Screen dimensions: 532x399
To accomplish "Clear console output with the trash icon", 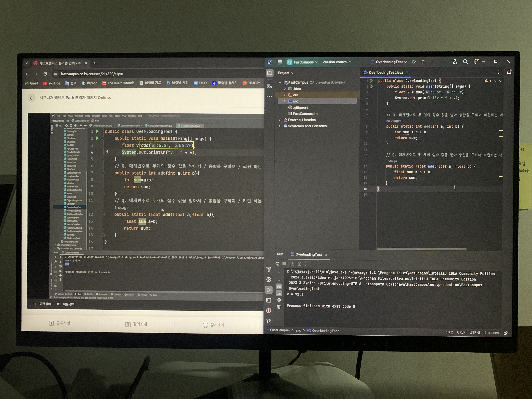I will pyautogui.click(x=279, y=307).
